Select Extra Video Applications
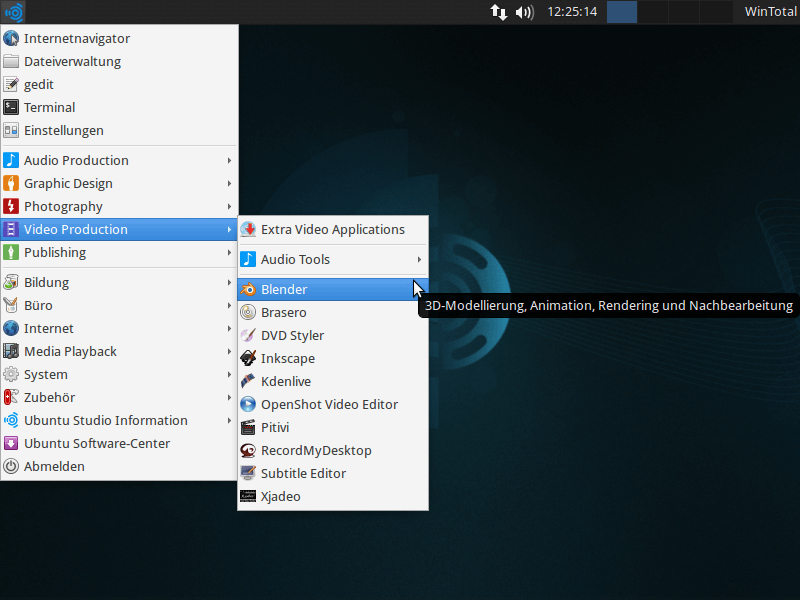The width and height of the screenshot is (800, 600). point(332,229)
